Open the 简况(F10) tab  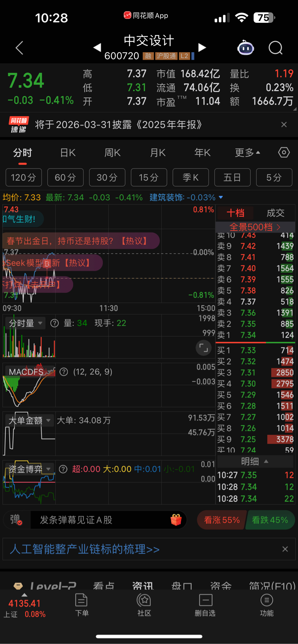coord(272,585)
